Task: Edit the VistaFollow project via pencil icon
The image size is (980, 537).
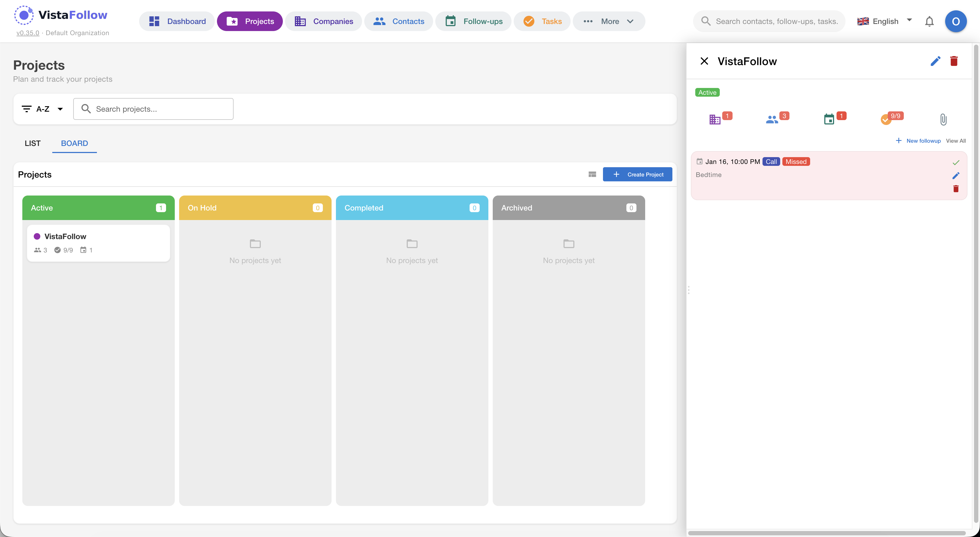Action: click(x=935, y=61)
